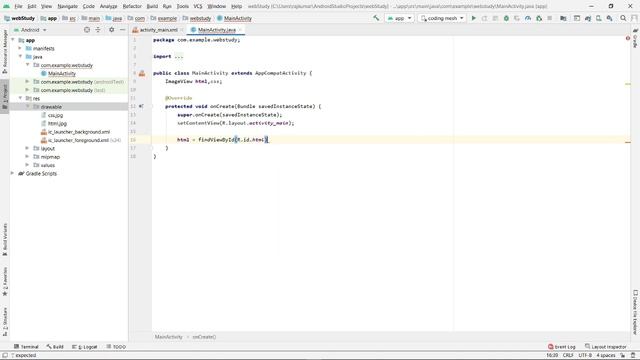Expand the values folder

[27, 165]
